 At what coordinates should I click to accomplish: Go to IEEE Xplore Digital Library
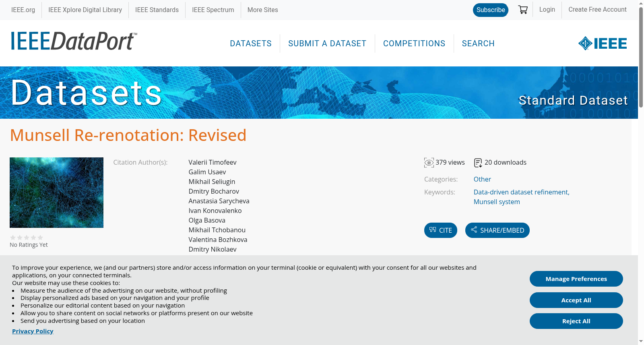point(85,10)
